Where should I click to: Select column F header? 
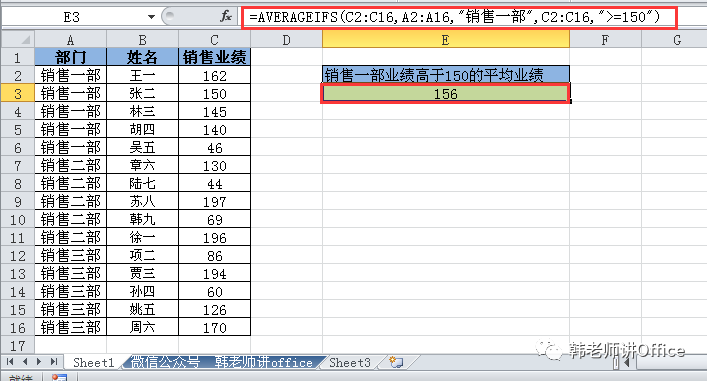click(x=605, y=40)
